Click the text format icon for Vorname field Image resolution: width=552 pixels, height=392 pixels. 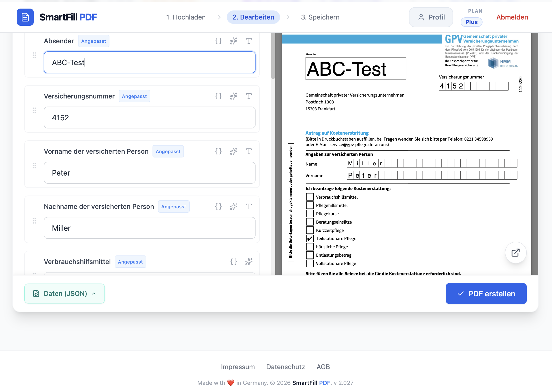[249, 151]
